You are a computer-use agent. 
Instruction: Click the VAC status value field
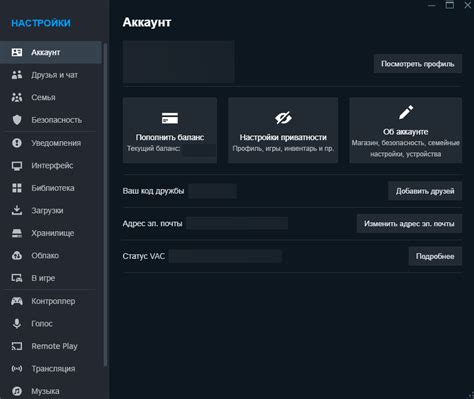pos(225,256)
